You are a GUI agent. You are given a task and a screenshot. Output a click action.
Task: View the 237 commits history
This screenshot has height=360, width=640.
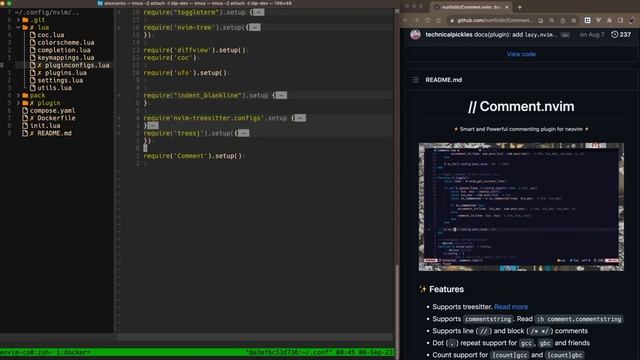point(621,35)
